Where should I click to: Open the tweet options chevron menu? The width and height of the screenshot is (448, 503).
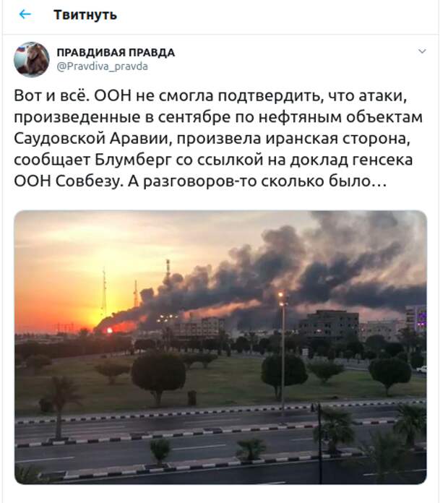point(422,51)
